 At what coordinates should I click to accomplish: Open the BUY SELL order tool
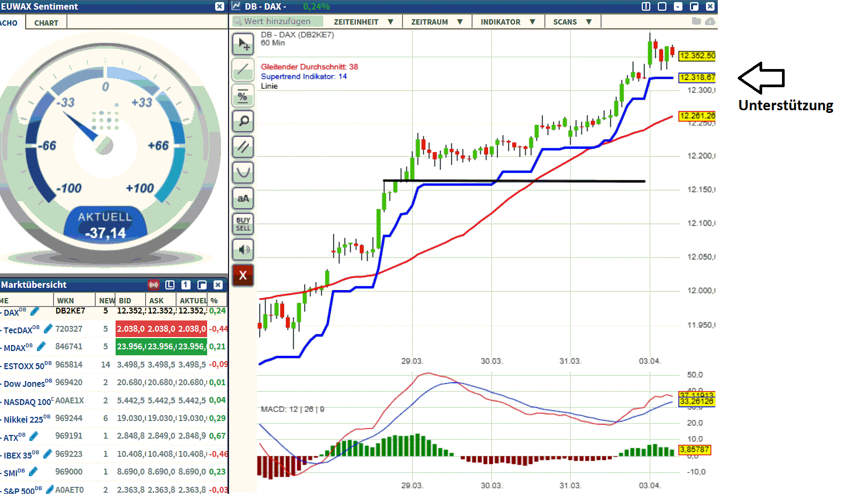pyautogui.click(x=243, y=224)
